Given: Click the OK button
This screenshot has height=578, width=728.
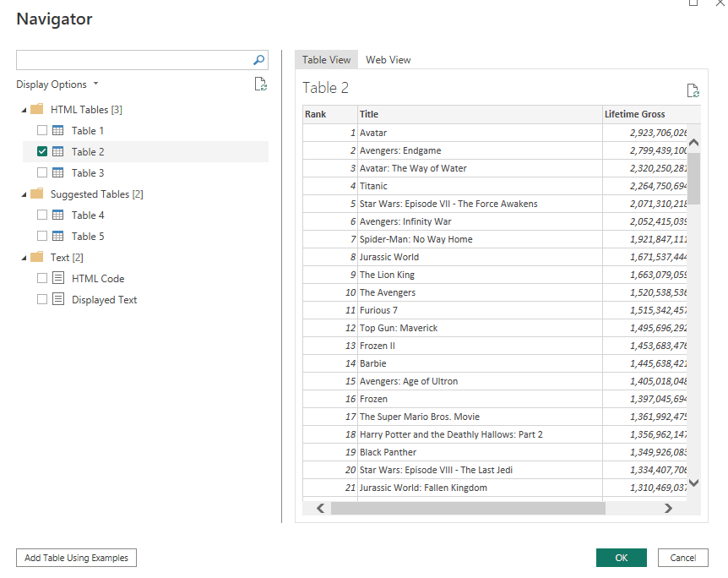Looking at the screenshot, I should pyautogui.click(x=622, y=558).
